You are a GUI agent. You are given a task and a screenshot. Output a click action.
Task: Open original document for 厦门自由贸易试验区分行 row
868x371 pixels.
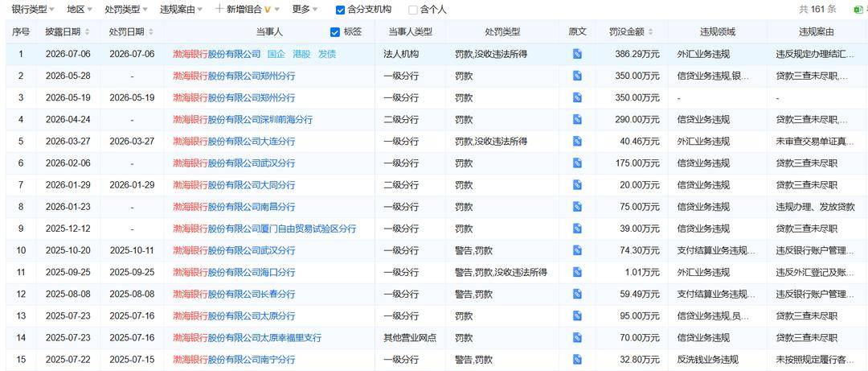click(x=577, y=229)
